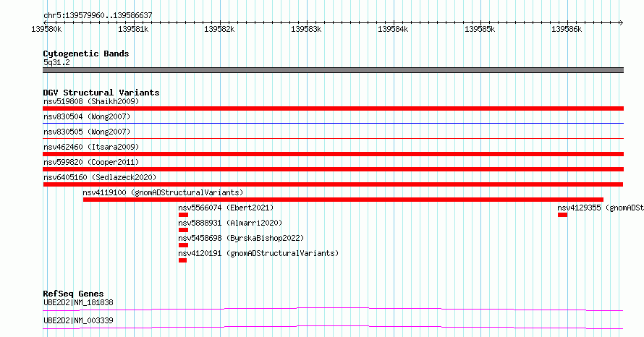Screen dimensions: 644x337
Task: Open the nsv4119100 (gnomADStructuralVariants) label
Action: (x=163, y=192)
